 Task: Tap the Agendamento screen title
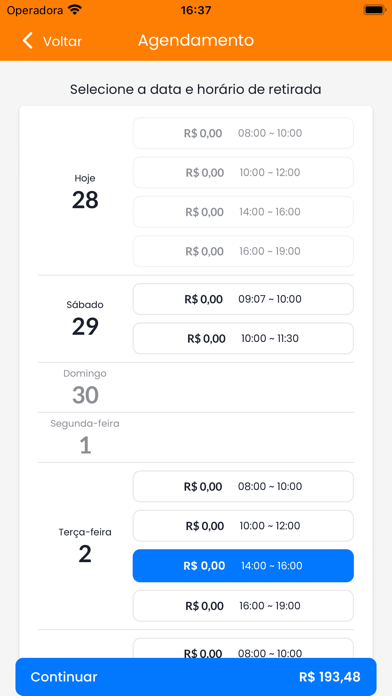pos(196,40)
